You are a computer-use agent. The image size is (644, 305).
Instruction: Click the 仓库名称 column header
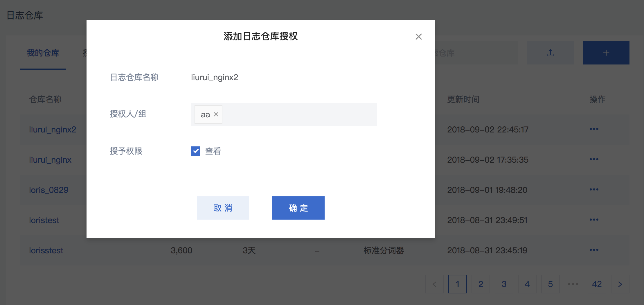(x=45, y=99)
